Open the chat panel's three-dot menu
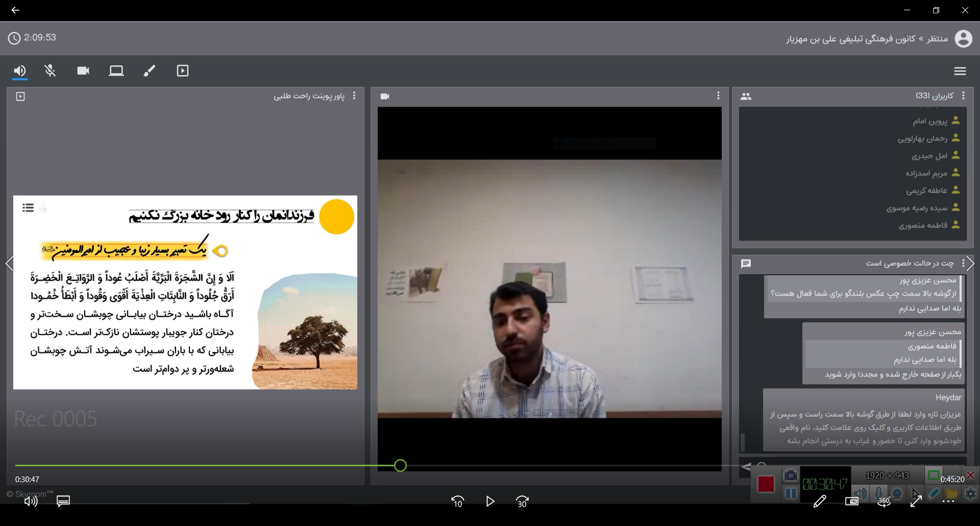Image resolution: width=980 pixels, height=526 pixels. coord(963,264)
